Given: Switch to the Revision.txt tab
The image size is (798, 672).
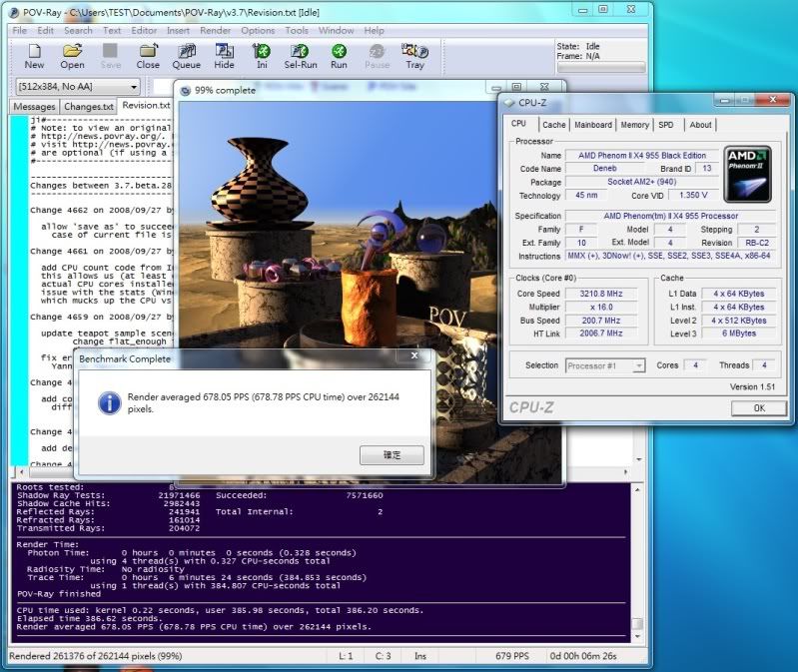Looking at the screenshot, I should coord(146,105).
